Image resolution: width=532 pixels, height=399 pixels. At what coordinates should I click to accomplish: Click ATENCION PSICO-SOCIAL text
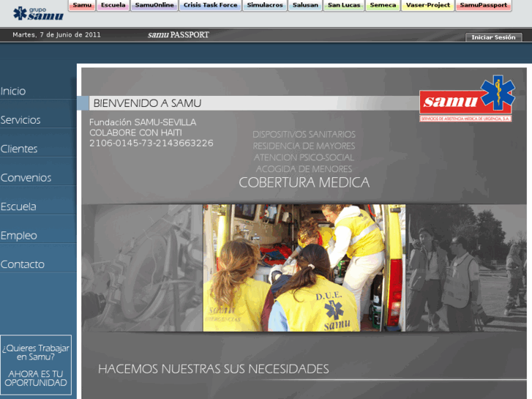click(x=304, y=157)
